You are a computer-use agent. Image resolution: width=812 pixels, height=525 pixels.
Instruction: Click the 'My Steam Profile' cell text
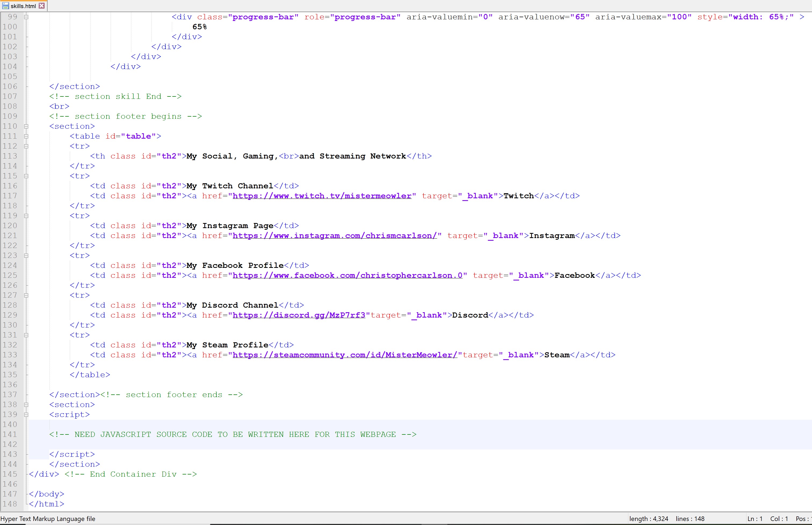(x=227, y=345)
